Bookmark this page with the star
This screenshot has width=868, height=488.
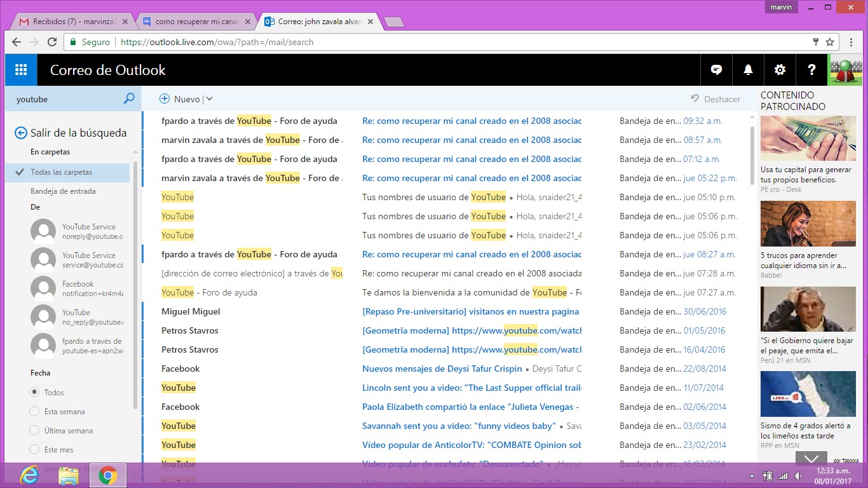(830, 42)
